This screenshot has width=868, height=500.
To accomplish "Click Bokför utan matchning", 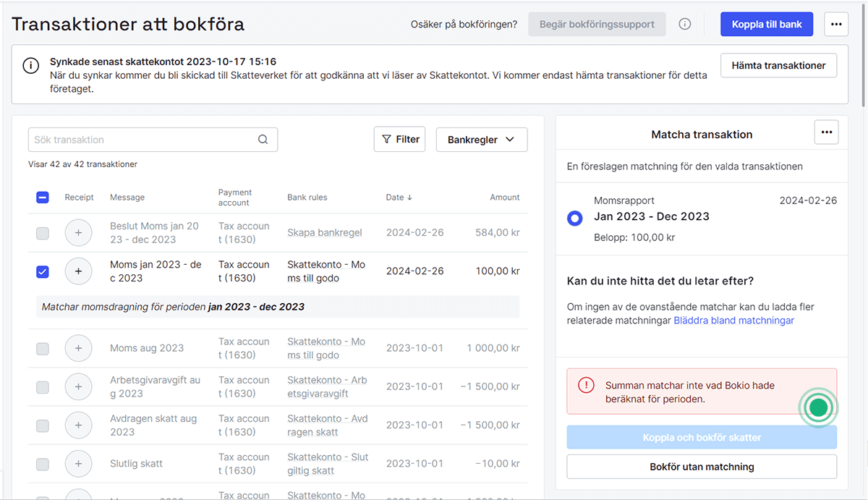I will coord(701,467).
